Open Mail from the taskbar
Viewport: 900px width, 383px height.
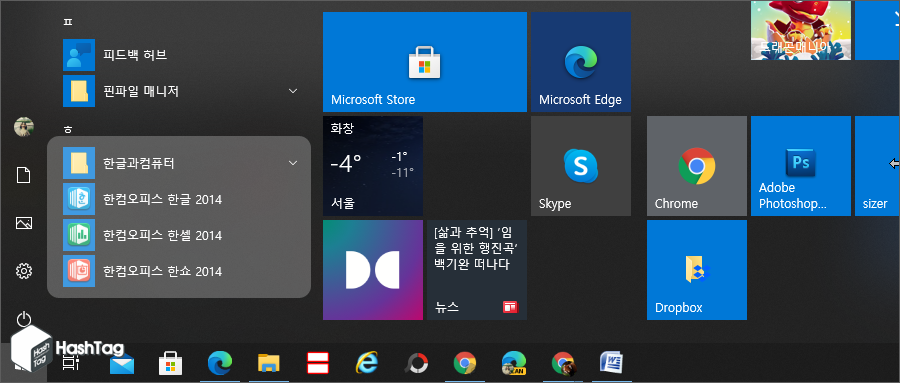click(x=122, y=364)
